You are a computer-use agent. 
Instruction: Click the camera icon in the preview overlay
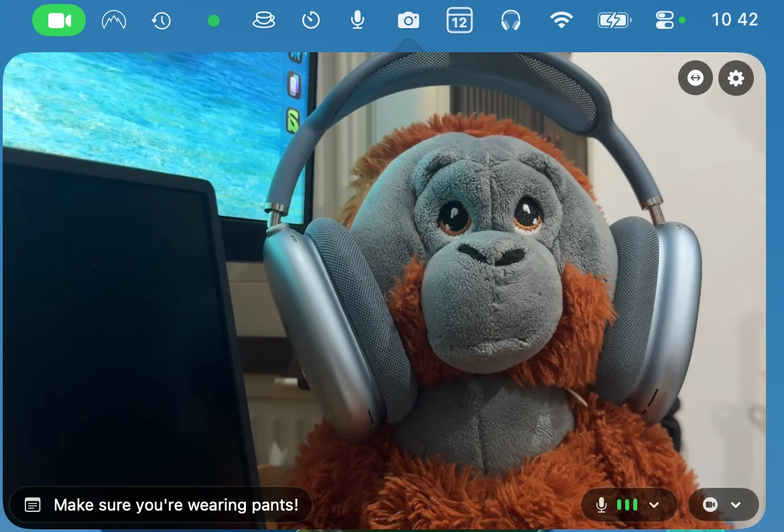point(710,505)
